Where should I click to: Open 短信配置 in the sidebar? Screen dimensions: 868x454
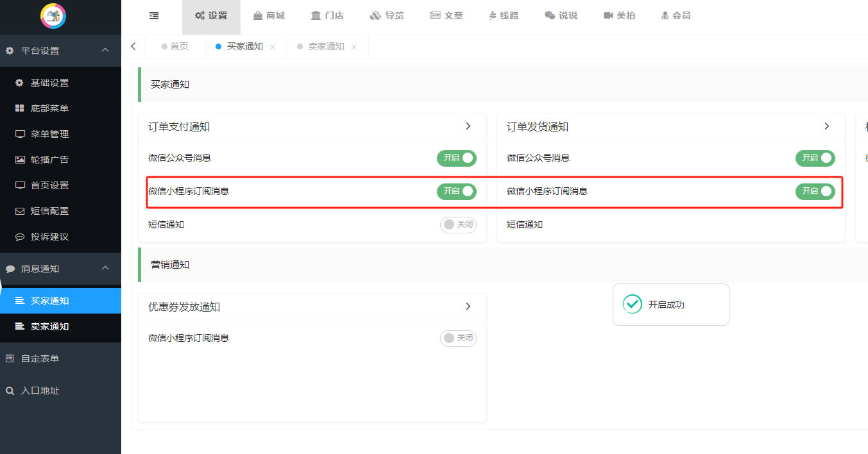point(60,211)
